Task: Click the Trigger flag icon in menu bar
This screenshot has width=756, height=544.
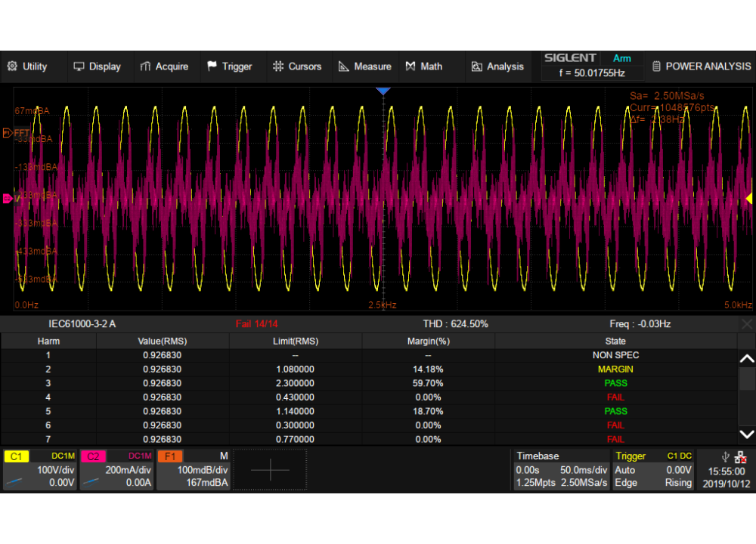Action: click(212, 66)
